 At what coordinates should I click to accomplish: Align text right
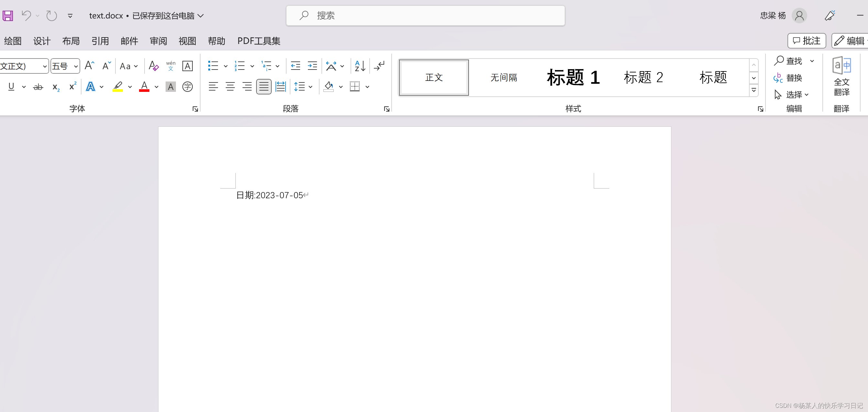pos(247,87)
